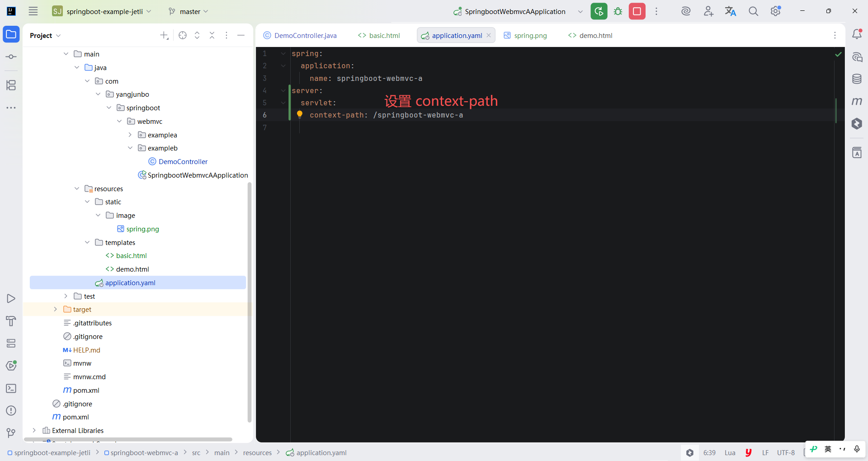
Task: Open IDE settings gear
Action: [776, 11]
